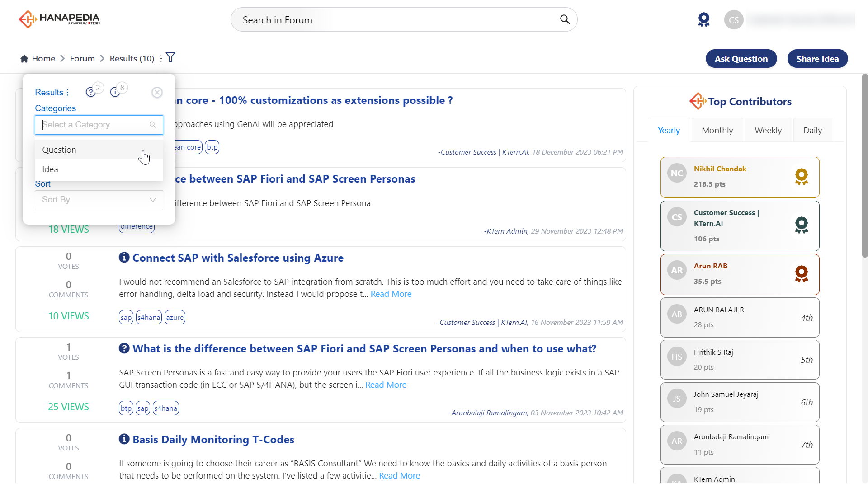
Task: Click info icon beside Basis Daily Monitoring
Action: (124, 439)
